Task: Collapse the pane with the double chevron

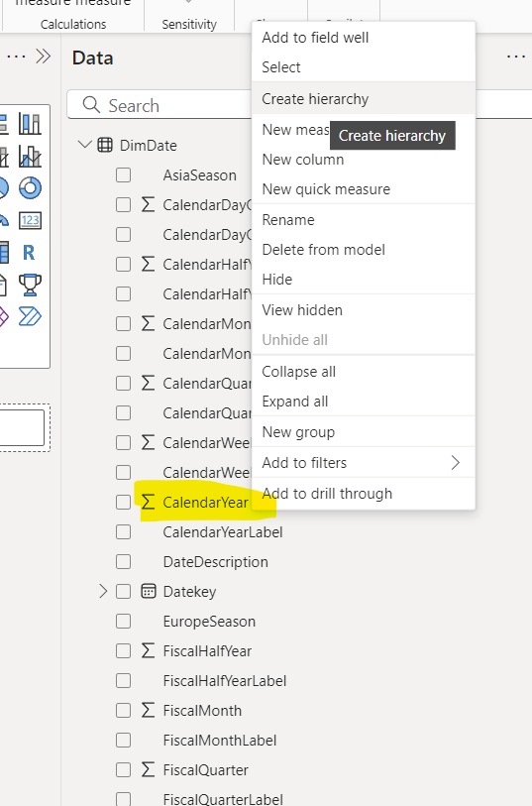Action: (x=44, y=57)
